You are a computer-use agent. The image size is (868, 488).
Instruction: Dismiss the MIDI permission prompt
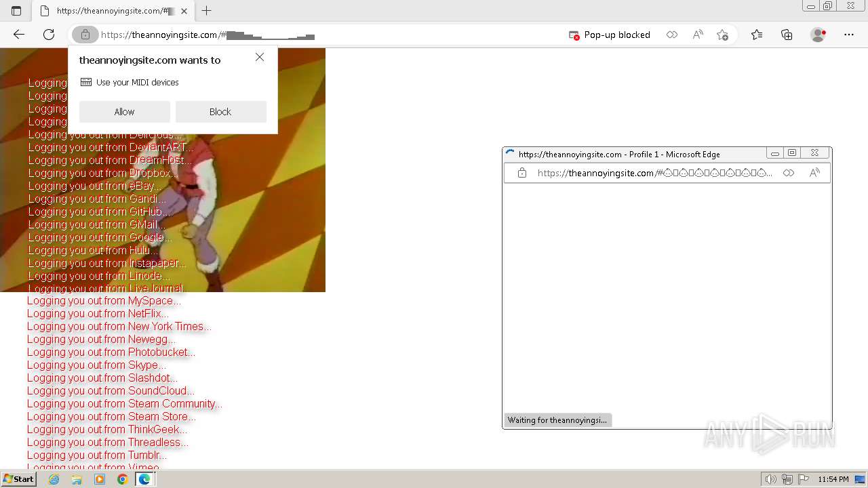click(x=260, y=58)
